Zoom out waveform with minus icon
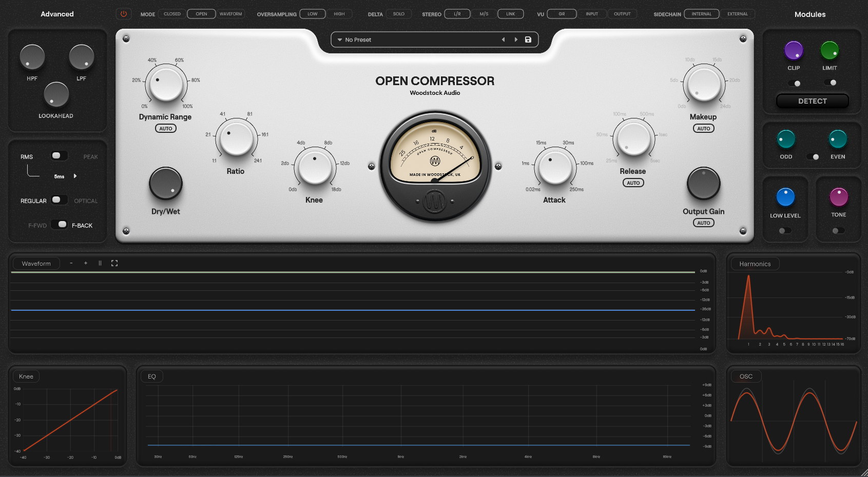The height and width of the screenshot is (477, 868). coord(71,263)
